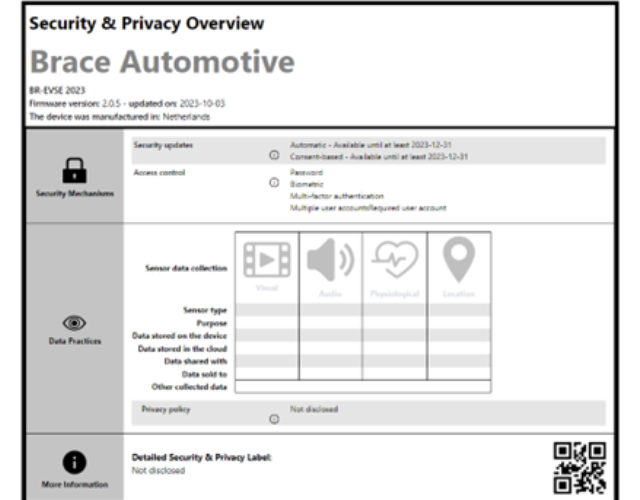This screenshot has height=500, width=640.
Task: Select the Physiological heart sensor icon
Action: [395, 260]
